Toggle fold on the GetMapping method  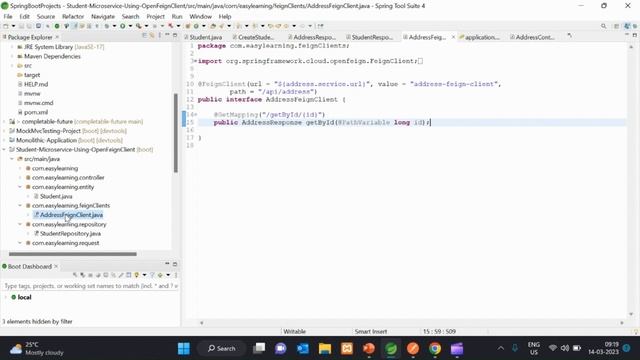[x=195, y=115]
